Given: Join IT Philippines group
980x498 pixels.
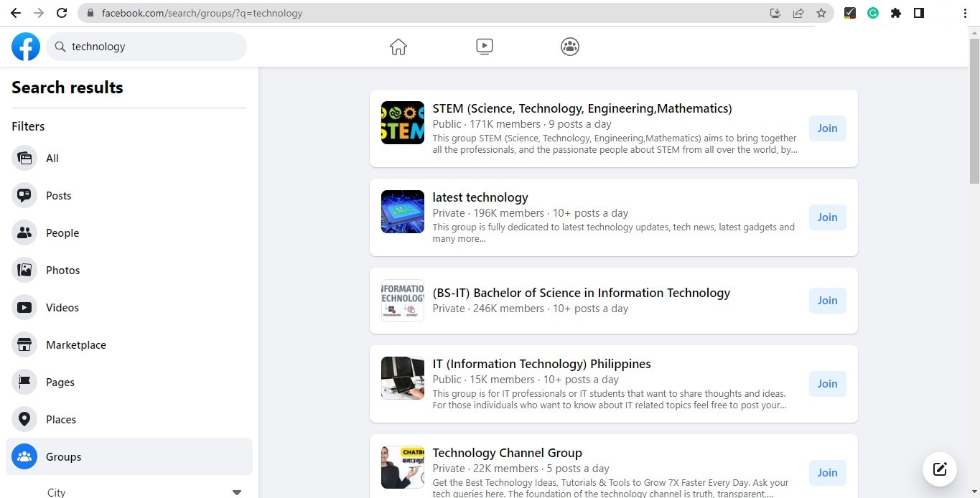Looking at the screenshot, I should coord(828,384).
